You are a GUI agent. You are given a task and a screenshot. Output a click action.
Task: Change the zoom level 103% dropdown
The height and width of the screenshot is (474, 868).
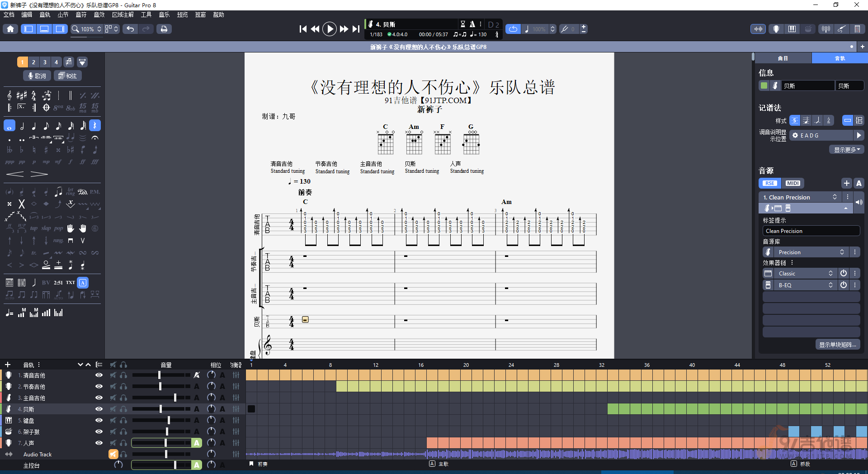click(87, 29)
